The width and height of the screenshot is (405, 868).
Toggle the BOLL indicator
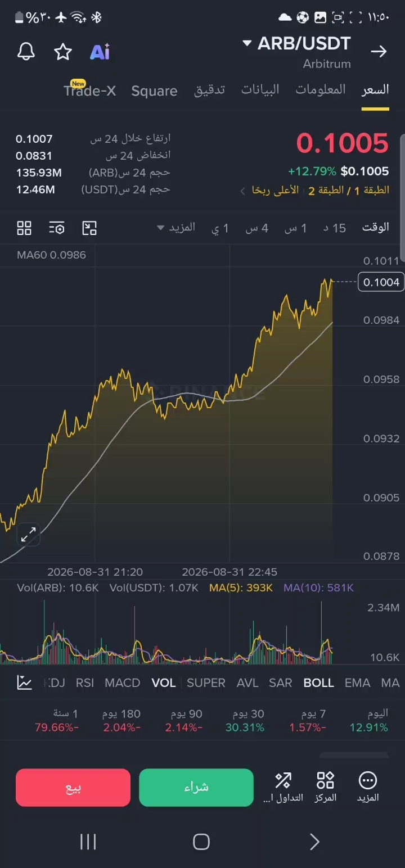tap(319, 682)
